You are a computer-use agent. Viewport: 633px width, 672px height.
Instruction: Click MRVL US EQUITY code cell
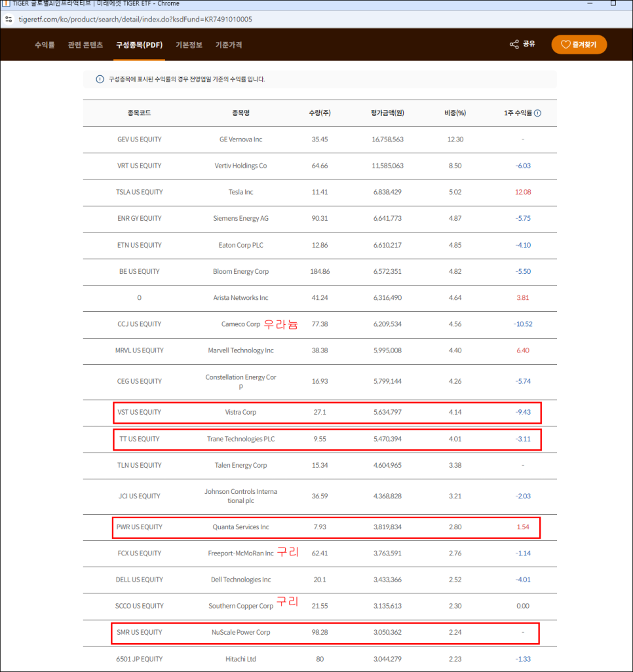pyautogui.click(x=140, y=350)
